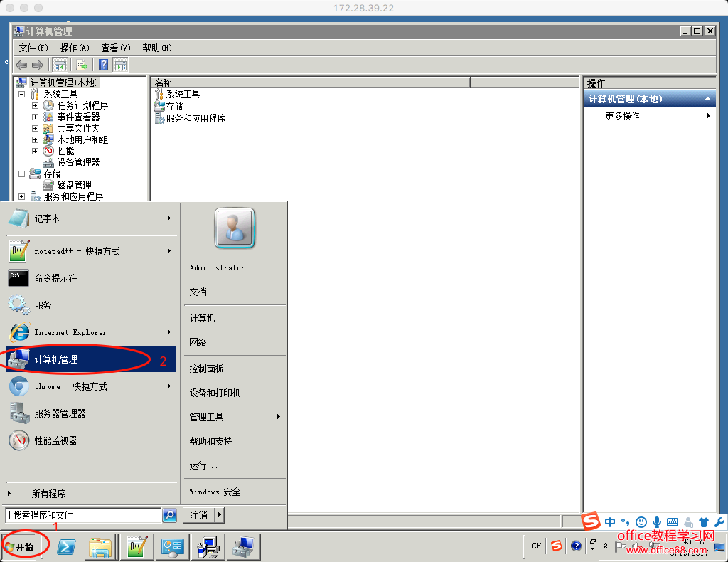
Task: Open 服务和应用程序 in the list pane
Action: click(196, 118)
